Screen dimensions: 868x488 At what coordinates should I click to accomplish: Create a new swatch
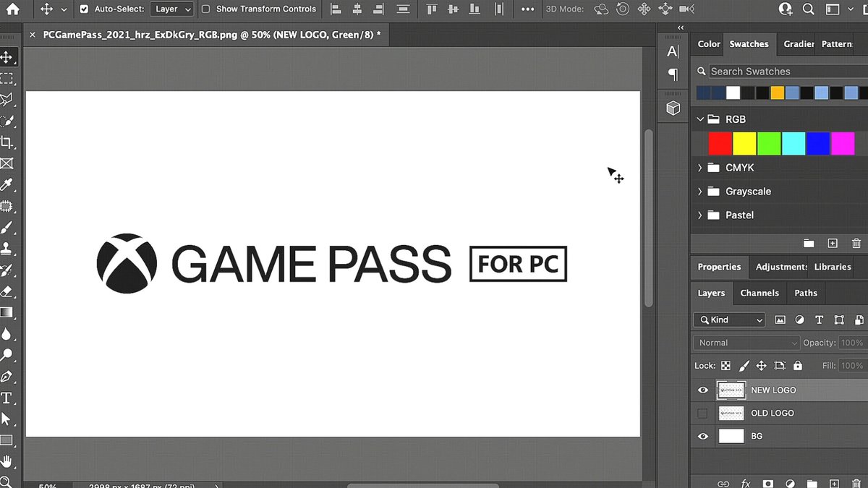pos(833,244)
